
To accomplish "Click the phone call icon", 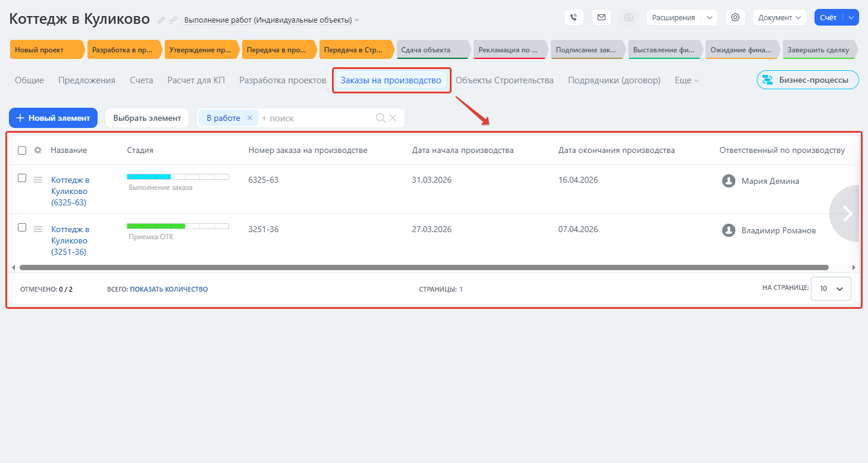I will (x=574, y=17).
